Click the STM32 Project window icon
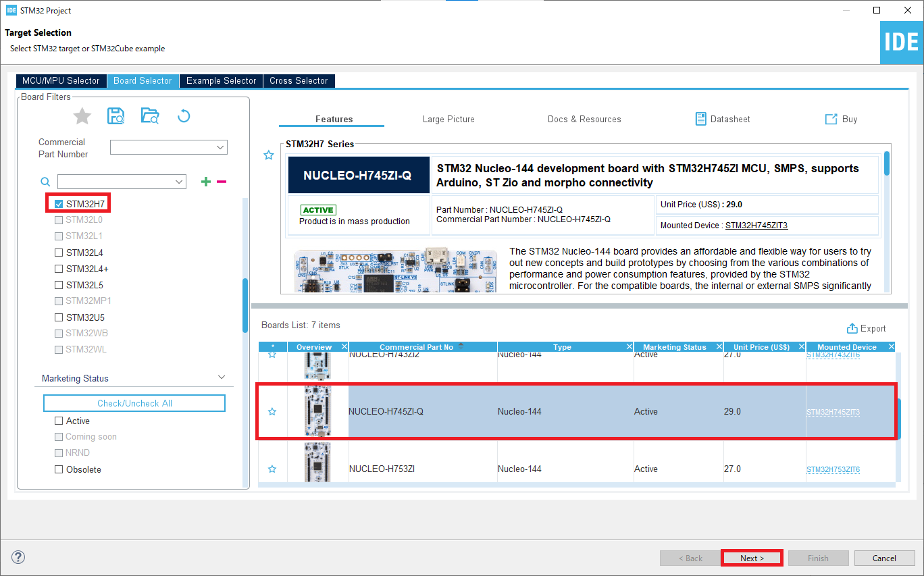The width and height of the screenshot is (924, 576). tap(11, 10)
